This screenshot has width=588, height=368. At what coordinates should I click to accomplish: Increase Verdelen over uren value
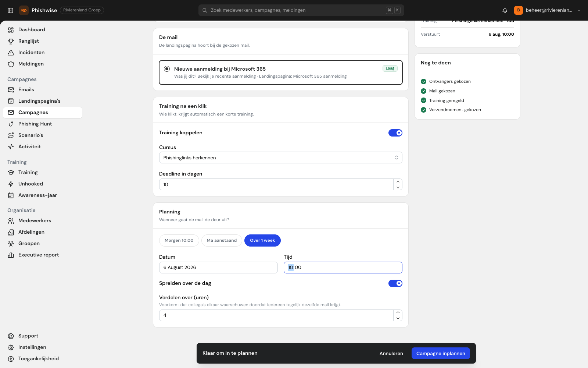tap(398, 312)
